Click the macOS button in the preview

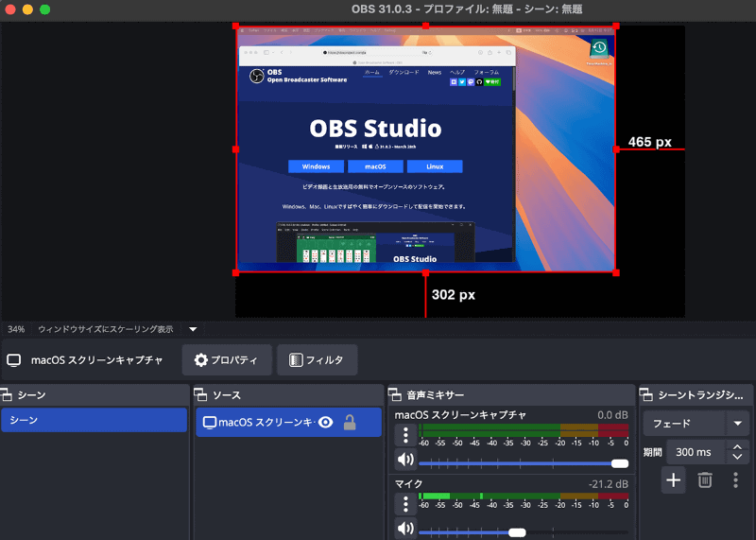[375, 166]
